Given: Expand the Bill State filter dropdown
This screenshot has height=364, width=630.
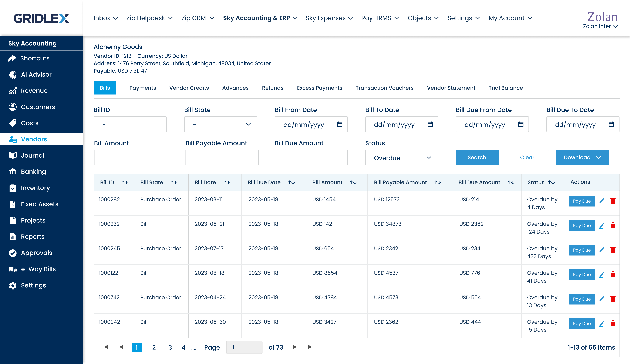Looking at the screenshot, I should tap(220, 124).
